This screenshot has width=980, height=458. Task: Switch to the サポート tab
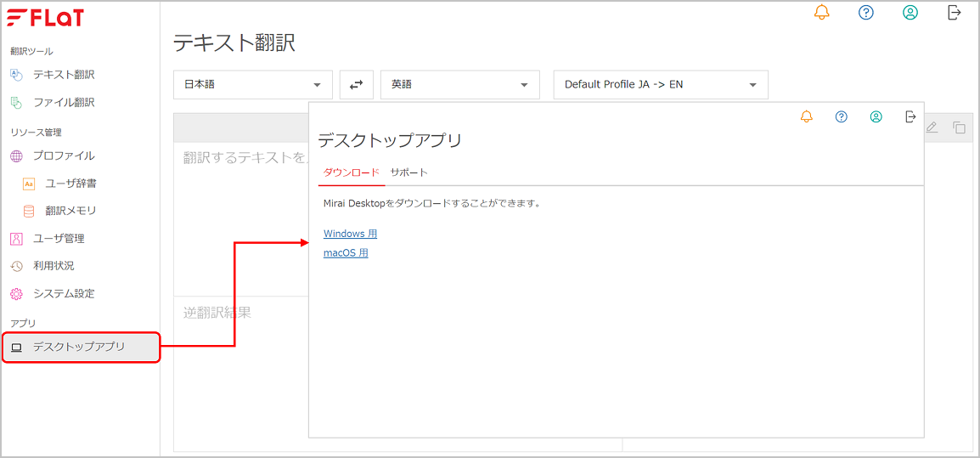click(408, 172)
